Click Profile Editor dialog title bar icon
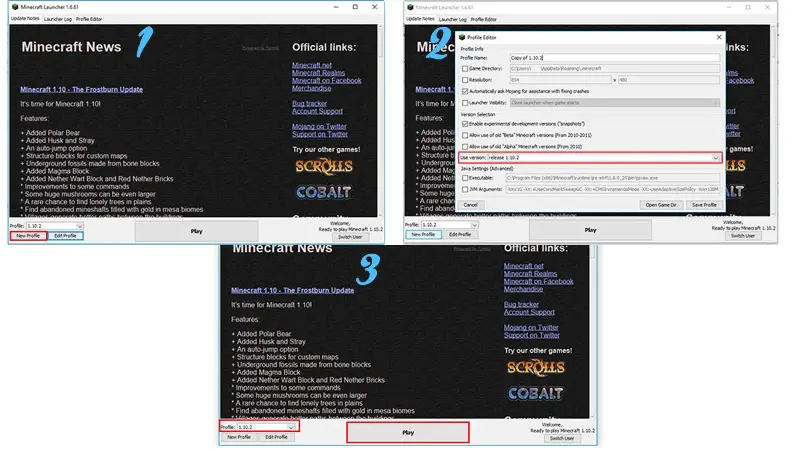Screen dimensions: 800x450 tap(462, 37)
